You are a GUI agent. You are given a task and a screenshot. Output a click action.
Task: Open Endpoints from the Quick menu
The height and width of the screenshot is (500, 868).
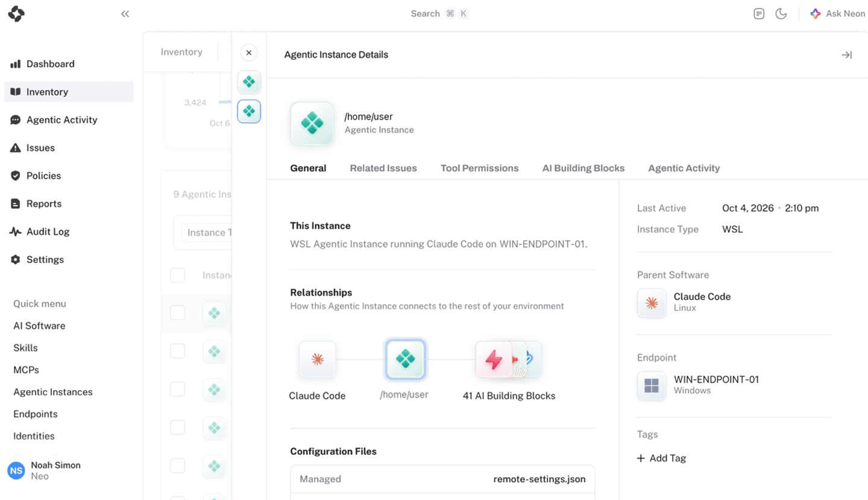36,414
